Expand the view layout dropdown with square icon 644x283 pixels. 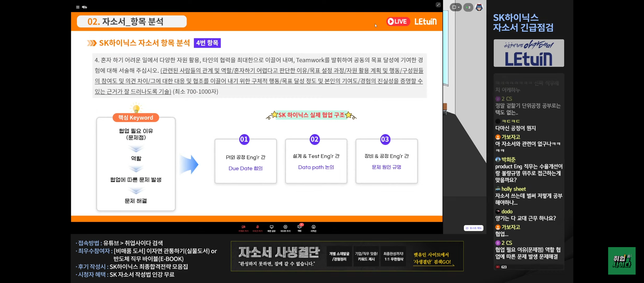coord(456,7)
